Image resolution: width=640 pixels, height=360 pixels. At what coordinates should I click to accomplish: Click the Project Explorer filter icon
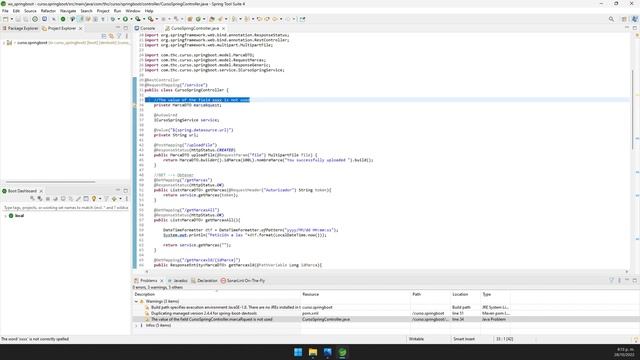point(119,36)
